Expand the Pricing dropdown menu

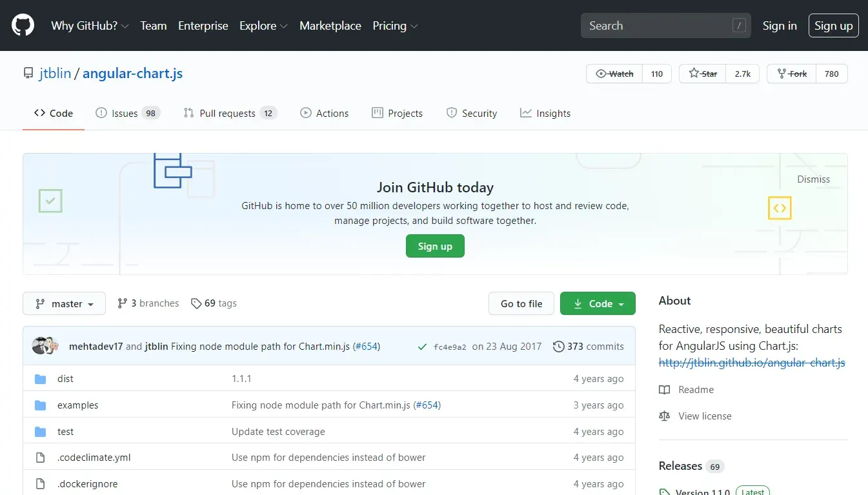[395, 26]
